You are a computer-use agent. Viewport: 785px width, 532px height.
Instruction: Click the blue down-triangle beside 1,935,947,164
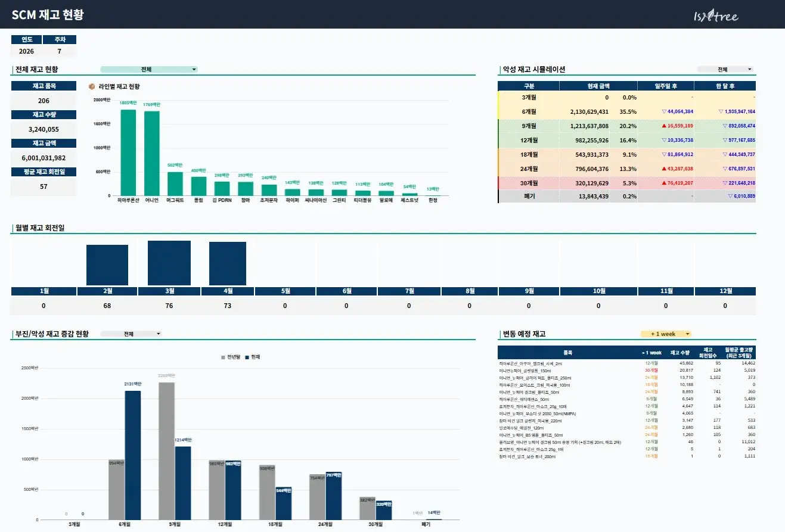[720, 112]
